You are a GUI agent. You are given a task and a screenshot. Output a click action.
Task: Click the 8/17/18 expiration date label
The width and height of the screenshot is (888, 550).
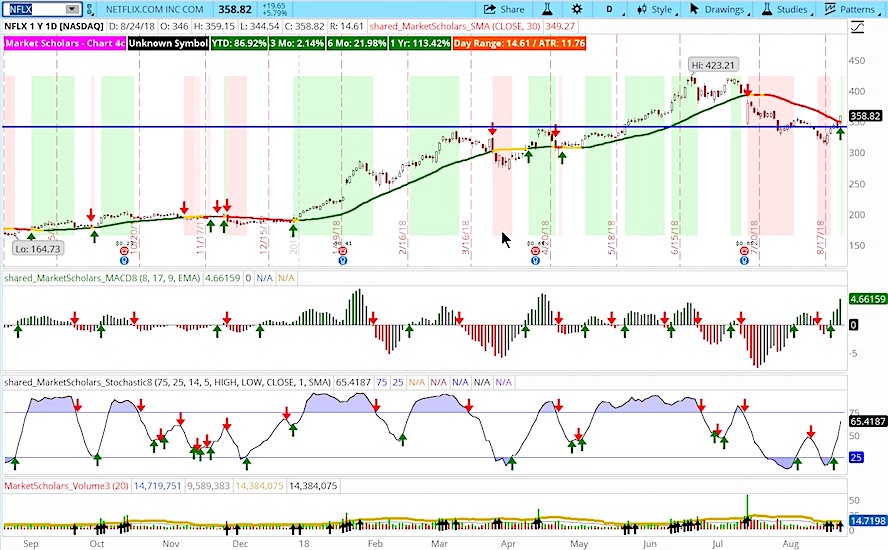click(x=821, y=237)
